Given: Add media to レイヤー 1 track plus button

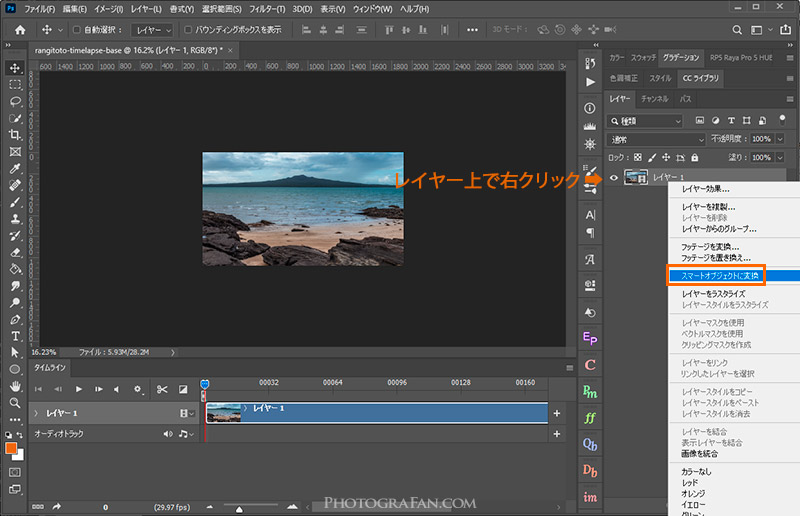Looking at the screenshot, I should [557, 413].
